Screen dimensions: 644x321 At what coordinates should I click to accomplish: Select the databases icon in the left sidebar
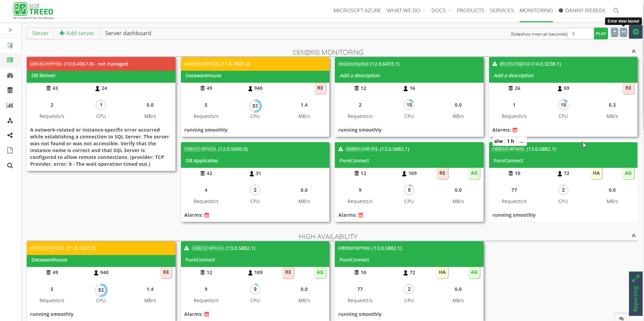click(x=10, y=90)
